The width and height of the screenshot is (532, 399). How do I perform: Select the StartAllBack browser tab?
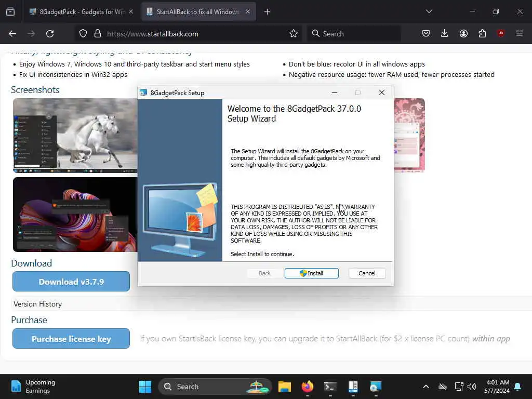(198, 12)
